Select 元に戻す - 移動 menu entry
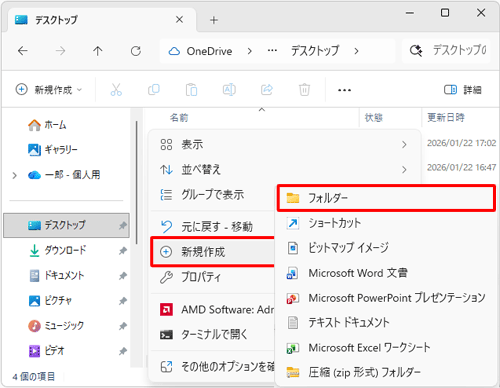Screen dimensions: 500x388 click(x=213, y=227)
